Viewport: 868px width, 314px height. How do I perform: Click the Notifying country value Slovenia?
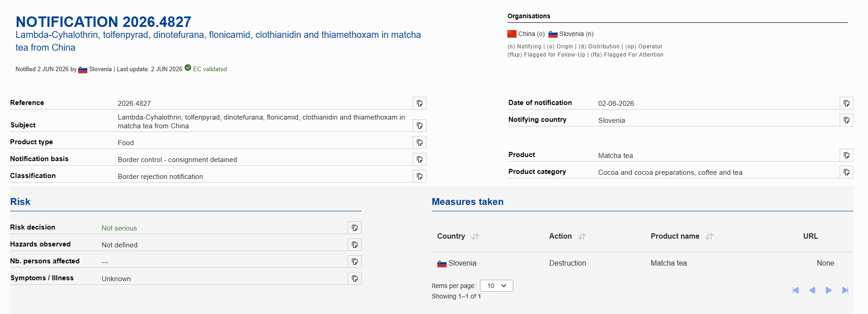(x=612, y=120)
